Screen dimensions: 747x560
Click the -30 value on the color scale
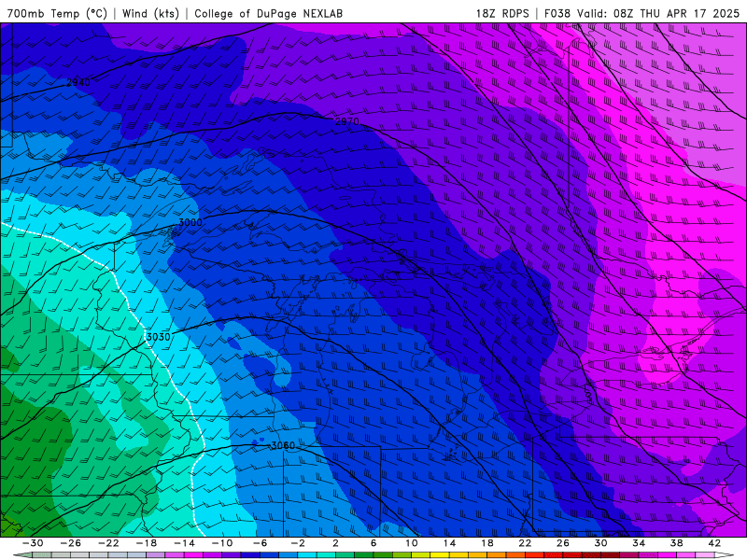coord(33,543)
